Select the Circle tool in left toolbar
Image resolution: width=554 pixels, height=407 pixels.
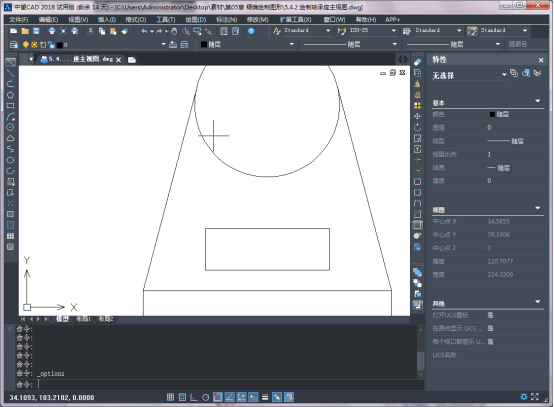(x=11, y=127)
